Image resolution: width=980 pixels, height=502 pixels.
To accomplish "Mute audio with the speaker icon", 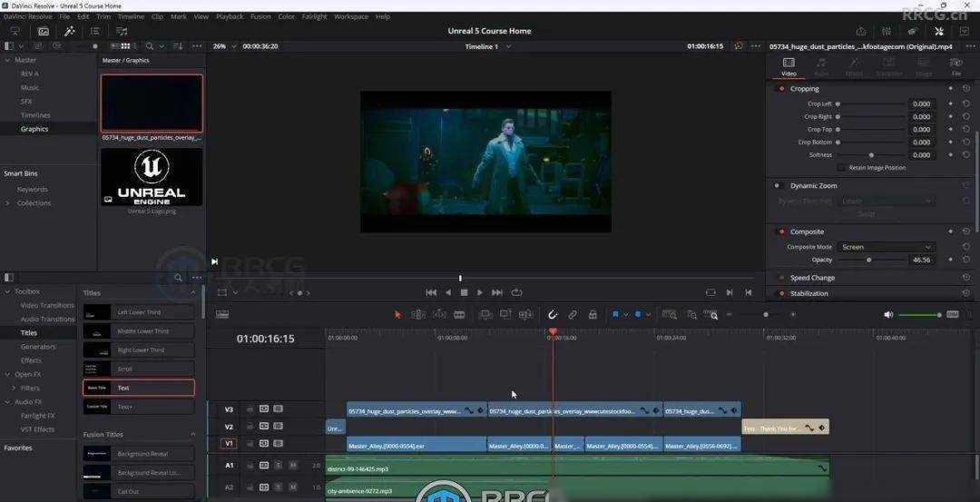I will 888,314.
